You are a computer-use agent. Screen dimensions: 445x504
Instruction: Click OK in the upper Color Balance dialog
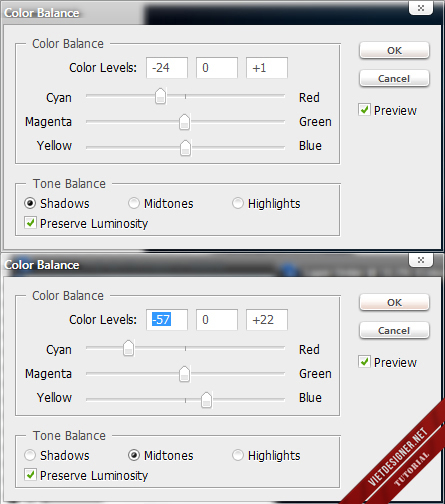394,50
